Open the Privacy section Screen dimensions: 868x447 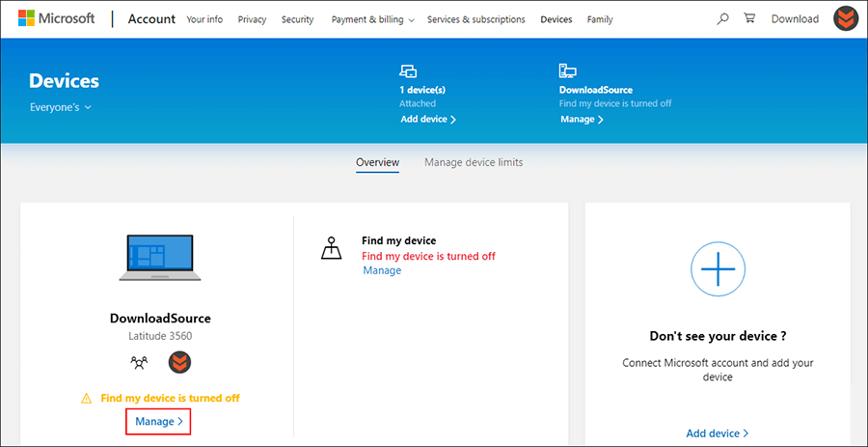[x=252, y=19]
